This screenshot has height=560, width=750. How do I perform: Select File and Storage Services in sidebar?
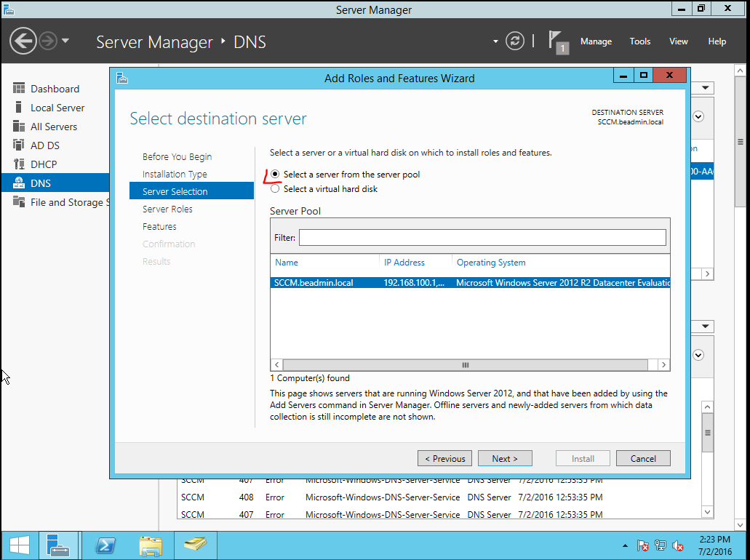pos(55,202)
